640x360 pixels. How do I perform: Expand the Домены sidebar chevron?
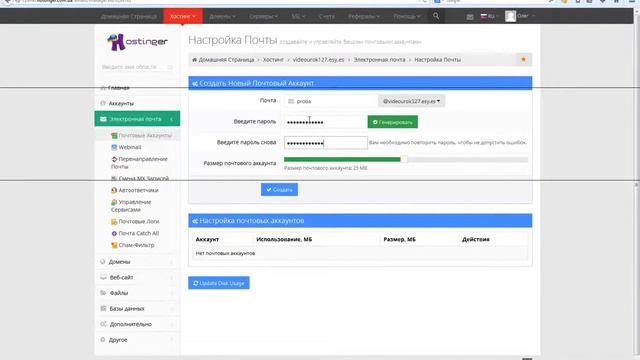[171, 262]
